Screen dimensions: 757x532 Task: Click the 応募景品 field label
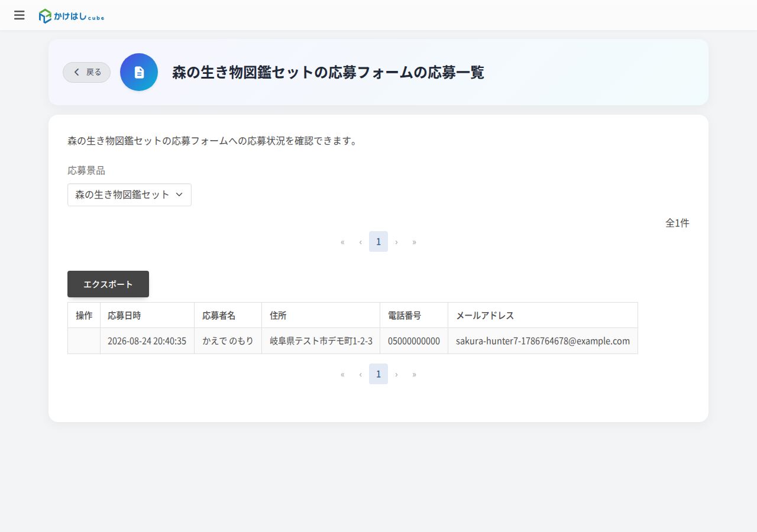[86, 171]
